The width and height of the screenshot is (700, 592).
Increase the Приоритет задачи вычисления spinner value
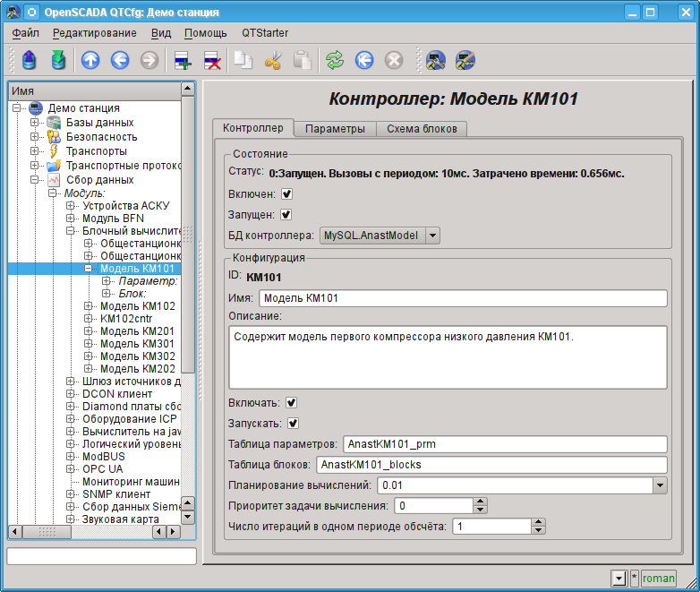pyautogui.click(x=480, y=502)
